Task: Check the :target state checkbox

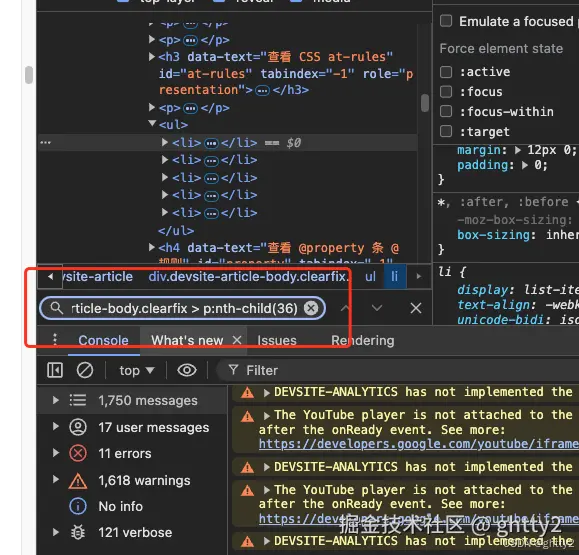Action: (x=446, y=131)
